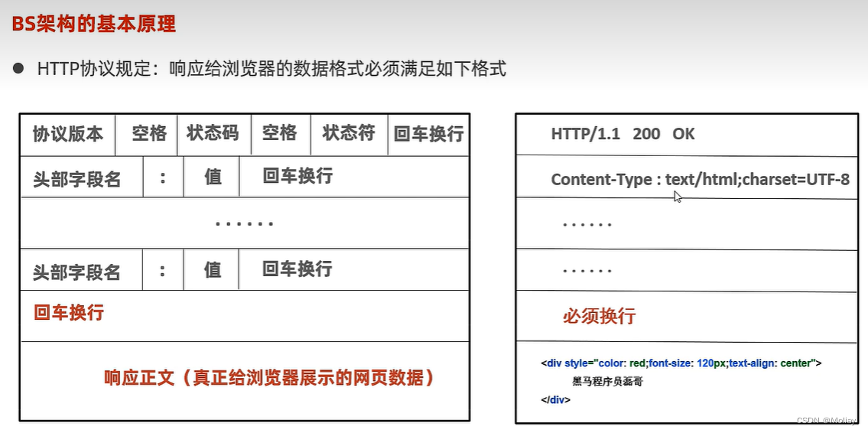Click the opening div style code line
Viewport: 868px width, 433px height.
click(681, 364)
